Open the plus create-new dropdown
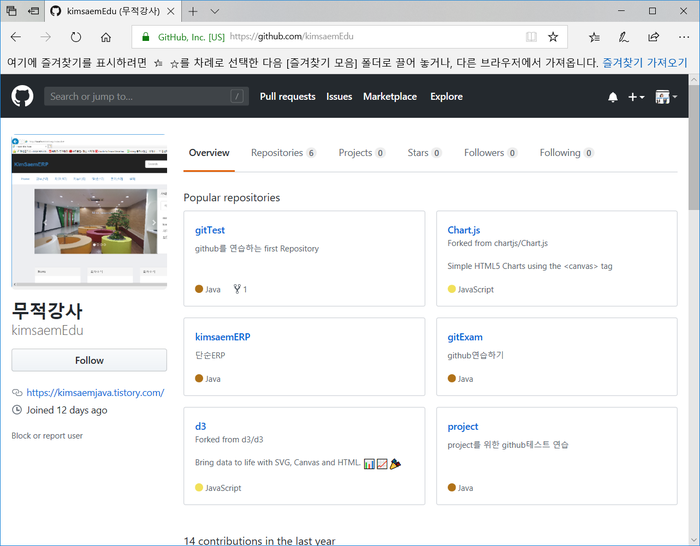Viewport: 700px width, 546px height. coord(636,97)
